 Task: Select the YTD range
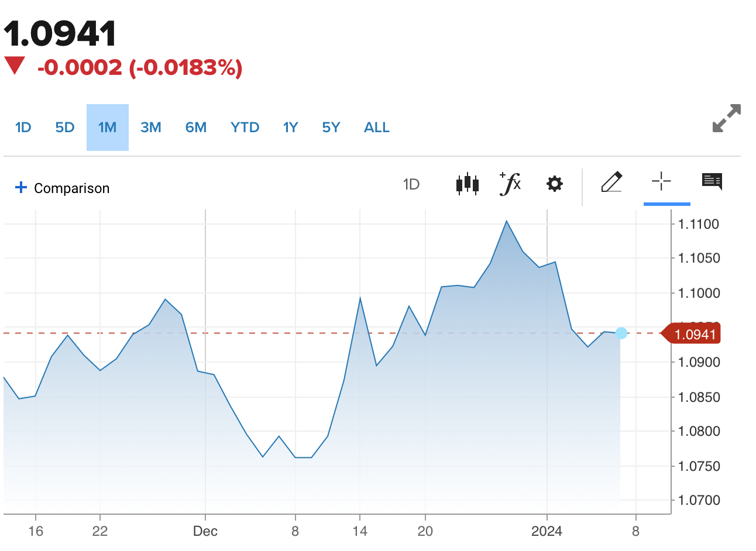pyautogui.click(x=245, y=128)
